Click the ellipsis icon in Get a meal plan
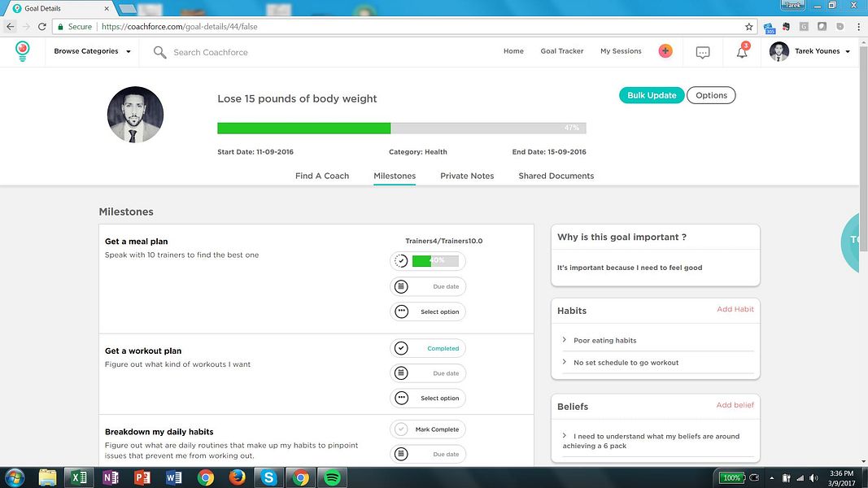The height and width of the screenshot is (488, 868). tap(401, 312)
